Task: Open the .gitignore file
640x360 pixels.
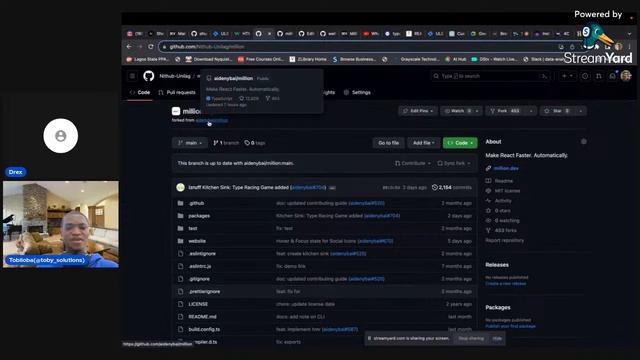Action: [199, 279]
